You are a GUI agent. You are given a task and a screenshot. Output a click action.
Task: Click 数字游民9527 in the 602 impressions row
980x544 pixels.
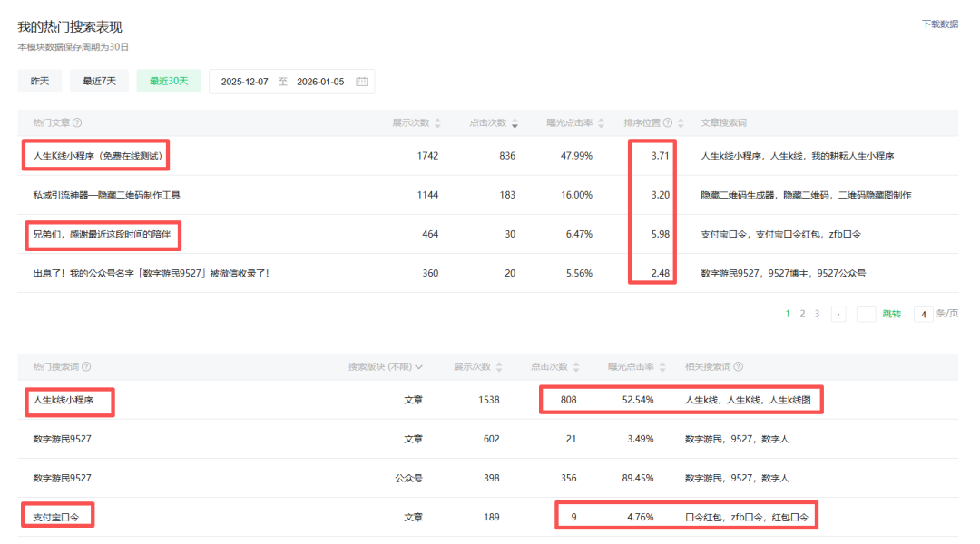(x=62, y=440)
